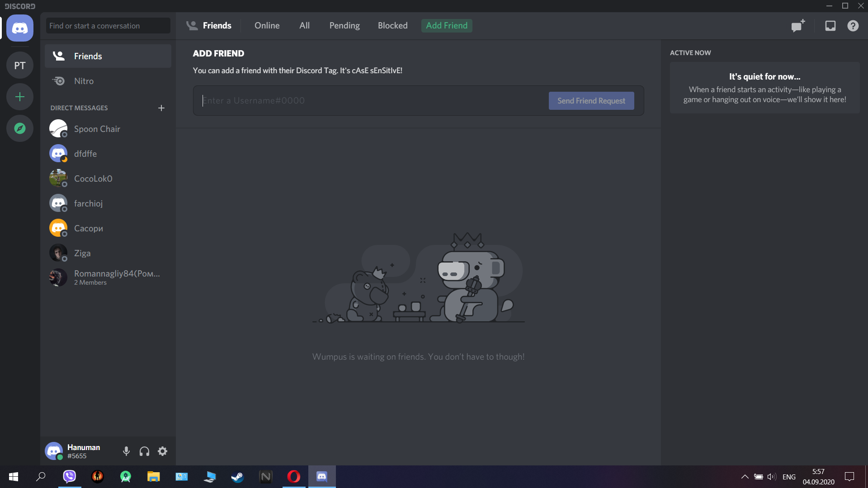The height and width of the screenshot is (488, 868).
Task: Open File Explorer from the taskbar
Action: [x=154, y=477]
